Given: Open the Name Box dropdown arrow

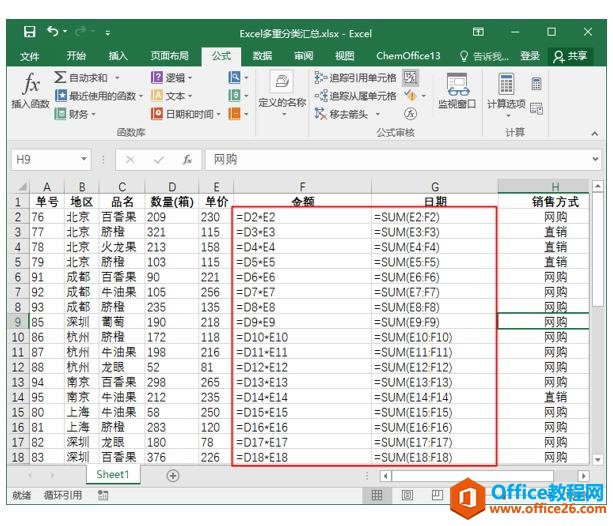Looking at the screenshot, I should pos(84,159).
